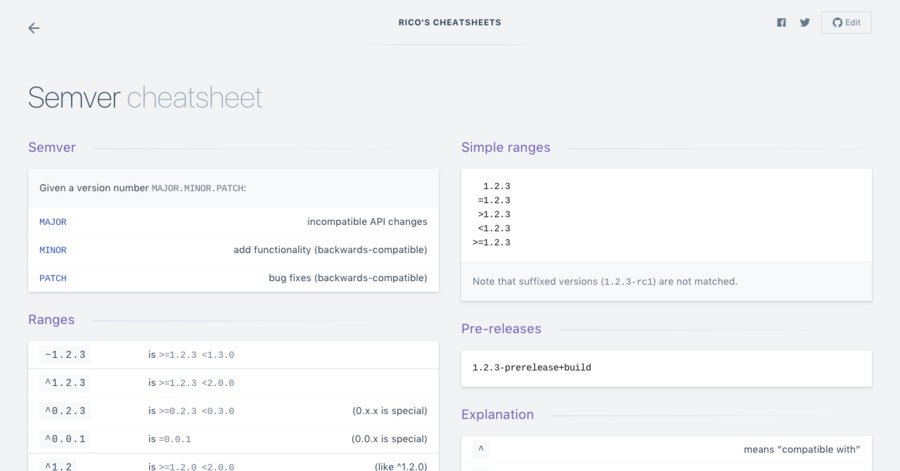The height and width of the screenshot is (471, 900).
Task: Share the cheatsheet via the Facebook icon
Action: [781, 22]
